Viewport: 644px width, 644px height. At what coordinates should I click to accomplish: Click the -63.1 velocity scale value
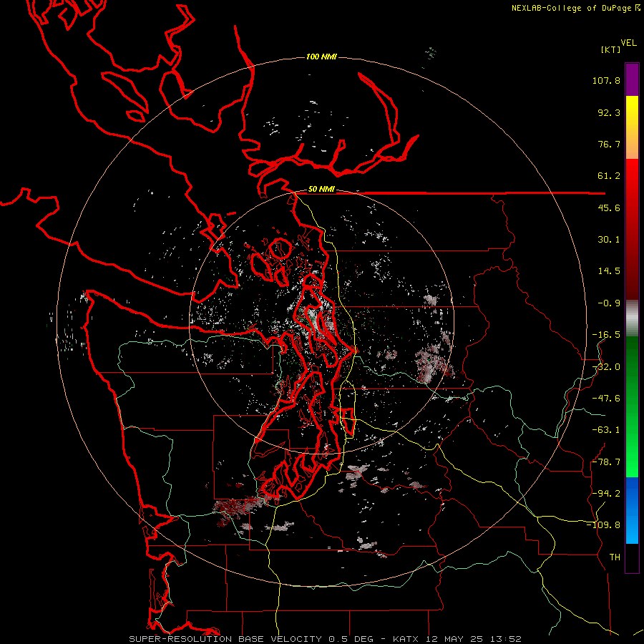[606, 430]
